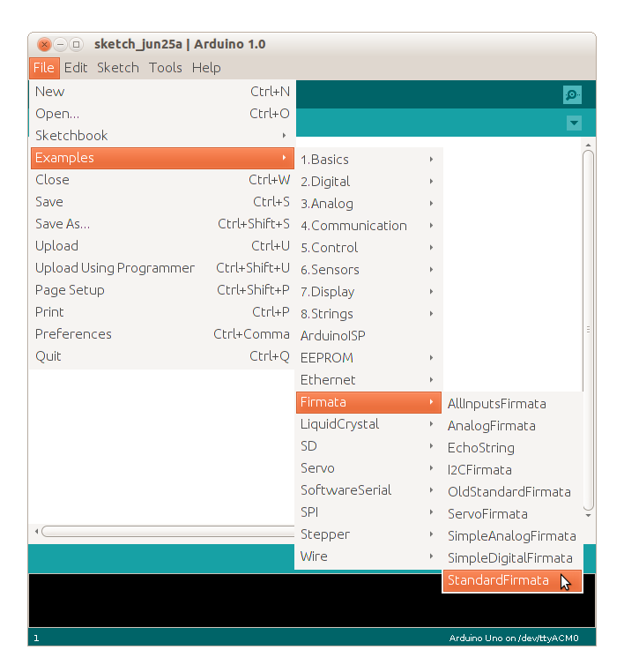624x672 pixels.
Task: Open StandardFirmata example
Action: pyautogui.click(x=513, y=580)
